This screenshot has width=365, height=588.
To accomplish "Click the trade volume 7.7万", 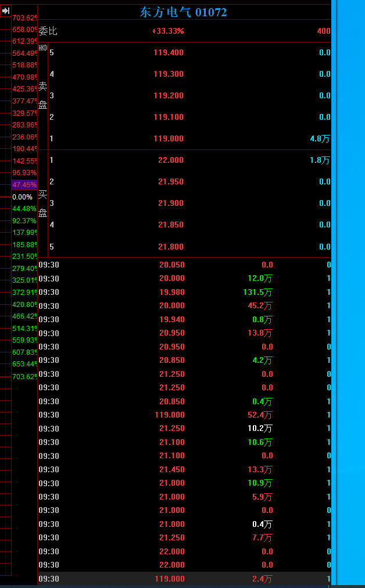I will coord(262,538).
